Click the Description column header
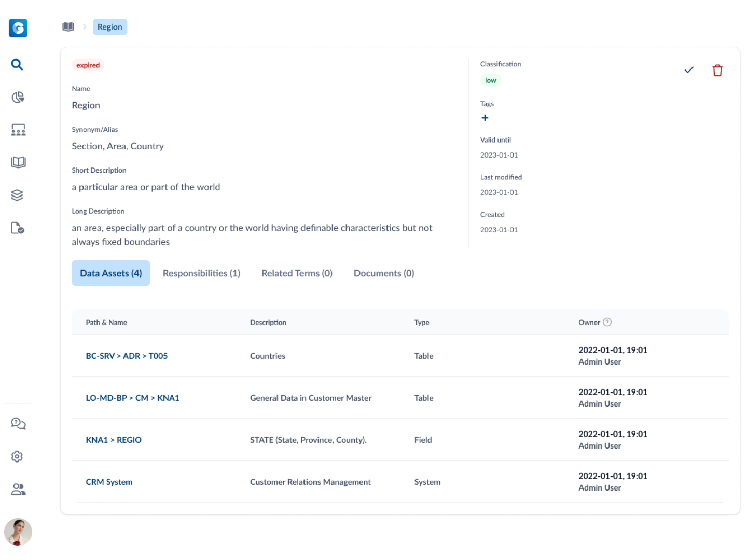The height and width of the screenshot is (560, 747). [x=268, y=323]
